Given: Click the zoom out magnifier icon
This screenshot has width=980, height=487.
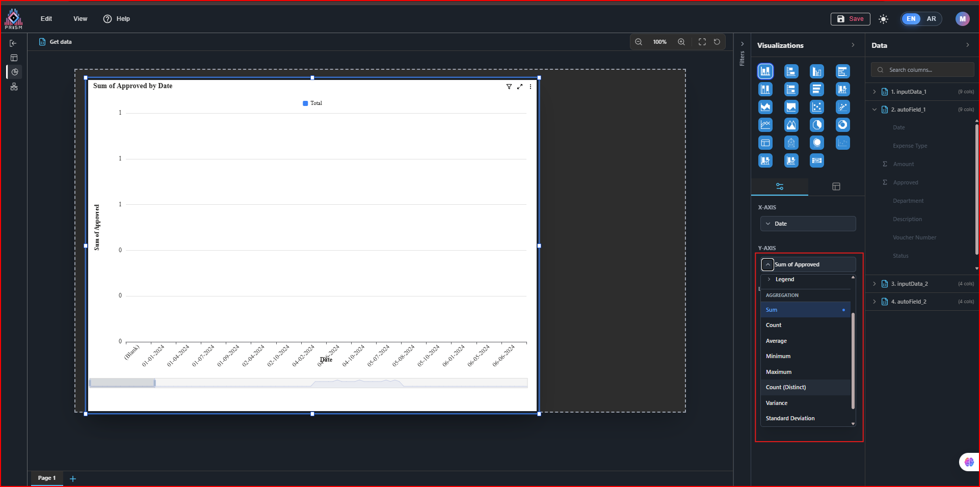Looking at the screenshot, I should pos(638,42).
